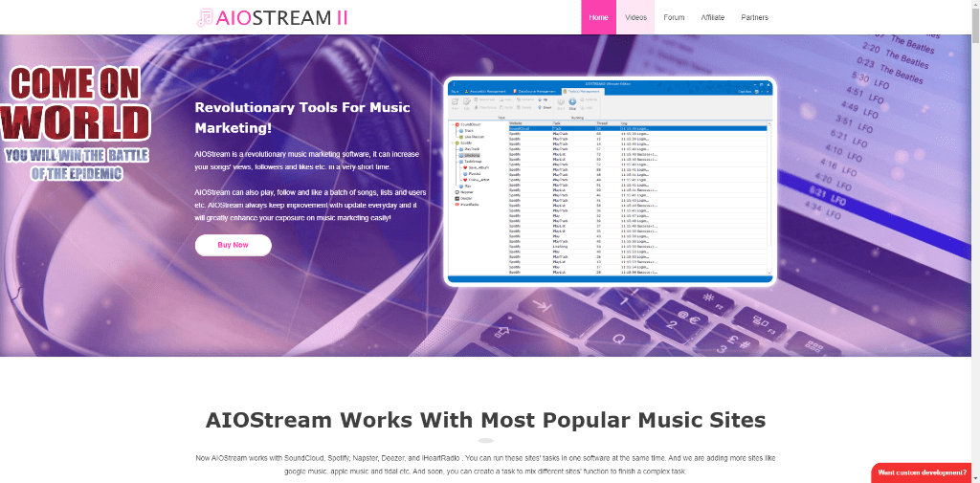Open the Home nav tab

click(598, 17)
